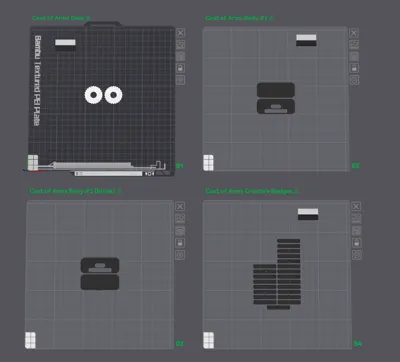Auto-orient objects on Creature Badges plate
Screen dimensions: 400x362
(356, 219)
